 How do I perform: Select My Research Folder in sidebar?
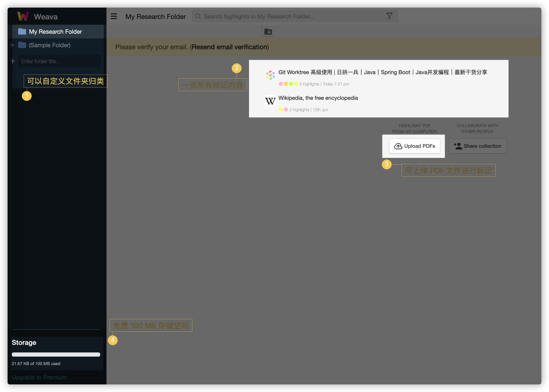[58, 32]
